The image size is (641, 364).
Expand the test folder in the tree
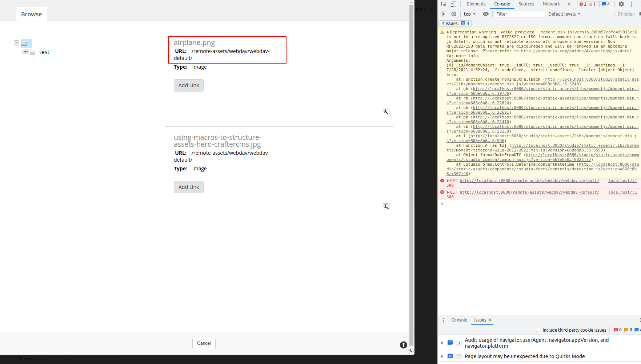[x=25, y=52]
